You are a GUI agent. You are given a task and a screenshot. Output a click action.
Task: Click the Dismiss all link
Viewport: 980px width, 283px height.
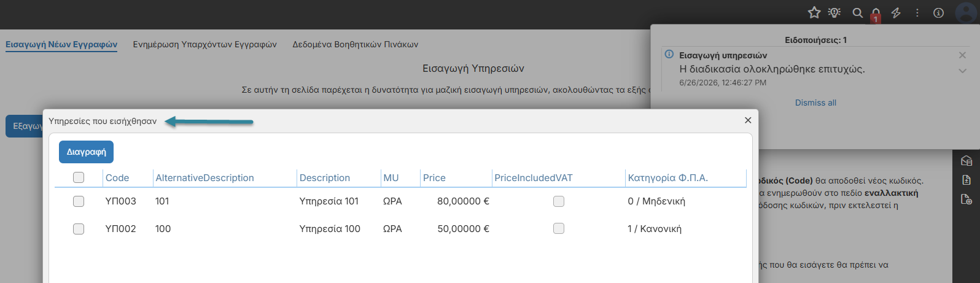point(815,103)
